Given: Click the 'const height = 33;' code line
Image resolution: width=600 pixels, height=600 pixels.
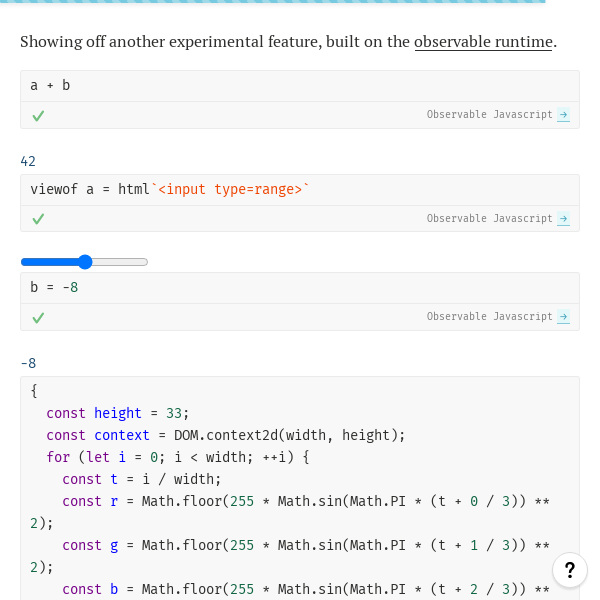Looking at the screenshot, I should point(117,413).
